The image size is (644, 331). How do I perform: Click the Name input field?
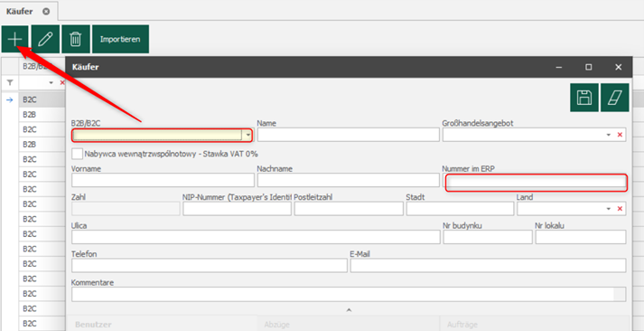[349, 135]
